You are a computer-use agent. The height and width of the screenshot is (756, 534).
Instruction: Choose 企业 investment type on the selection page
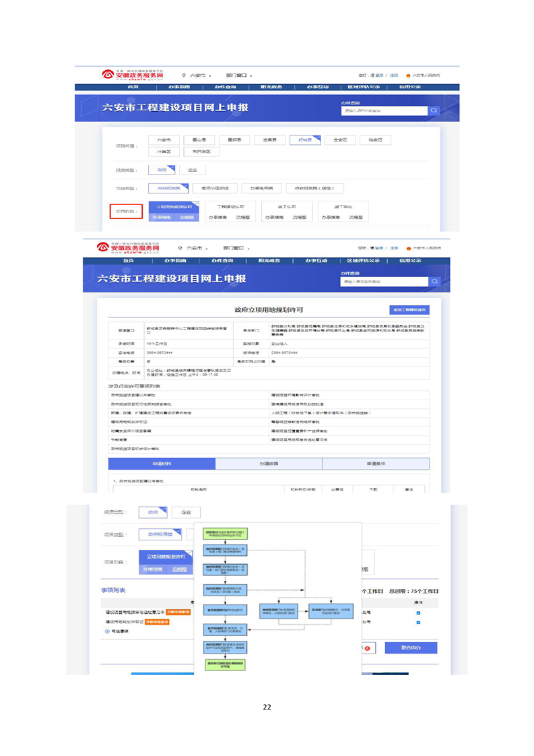point(193,170)
